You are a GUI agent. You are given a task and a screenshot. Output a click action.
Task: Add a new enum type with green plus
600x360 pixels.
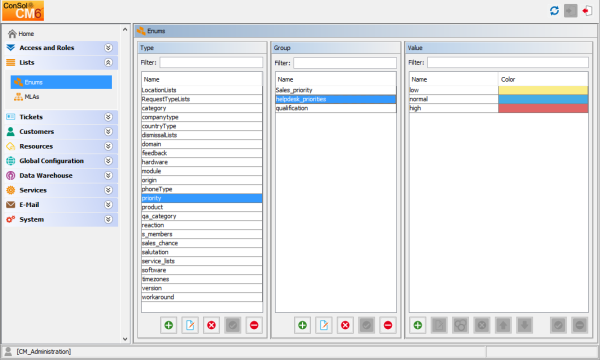tap(168, 325)
